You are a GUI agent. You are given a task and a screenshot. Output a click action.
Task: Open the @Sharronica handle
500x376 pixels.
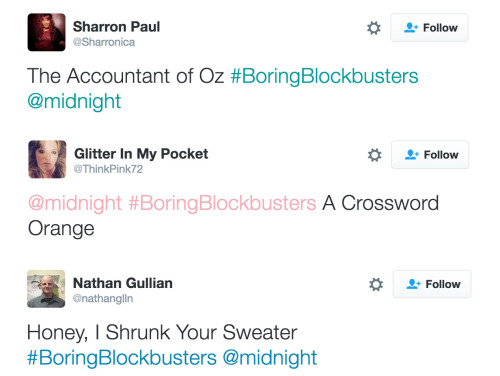pyautogui.click(x=104, y=42)
